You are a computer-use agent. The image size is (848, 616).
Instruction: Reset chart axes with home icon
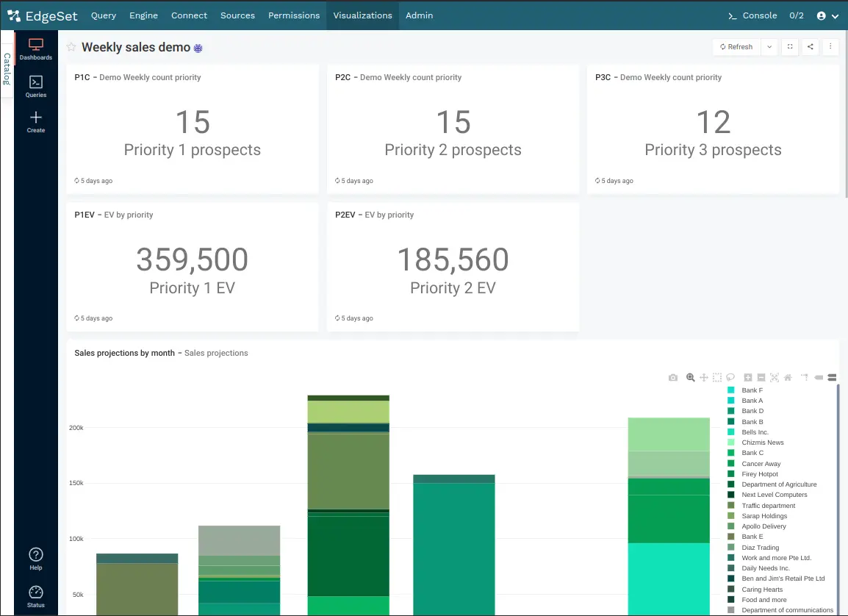tap(788, 377)
